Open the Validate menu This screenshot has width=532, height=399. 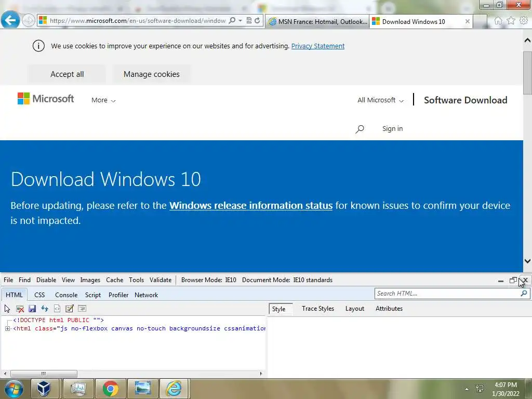(x=161, y=280)
